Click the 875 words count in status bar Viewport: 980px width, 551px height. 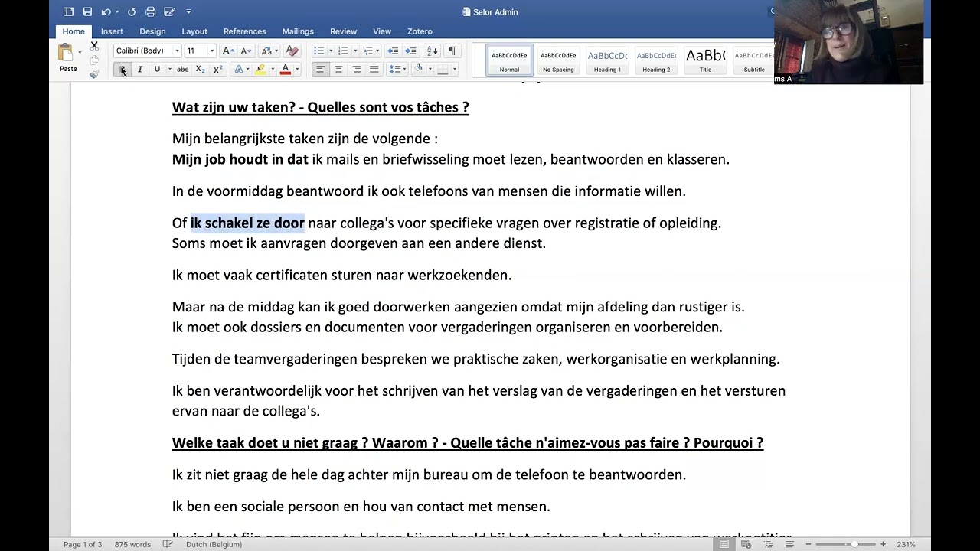132,544
